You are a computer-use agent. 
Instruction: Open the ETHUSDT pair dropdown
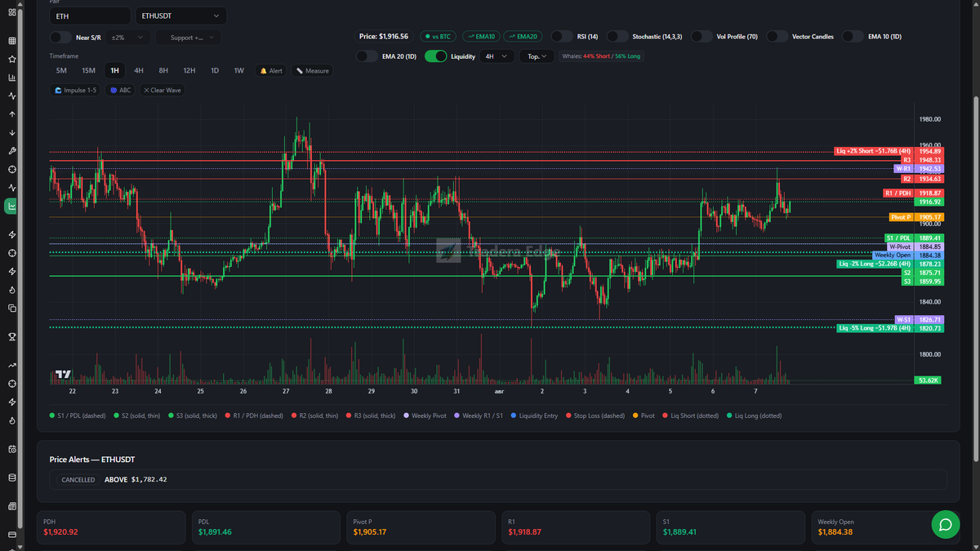click(x=181, y=16)
